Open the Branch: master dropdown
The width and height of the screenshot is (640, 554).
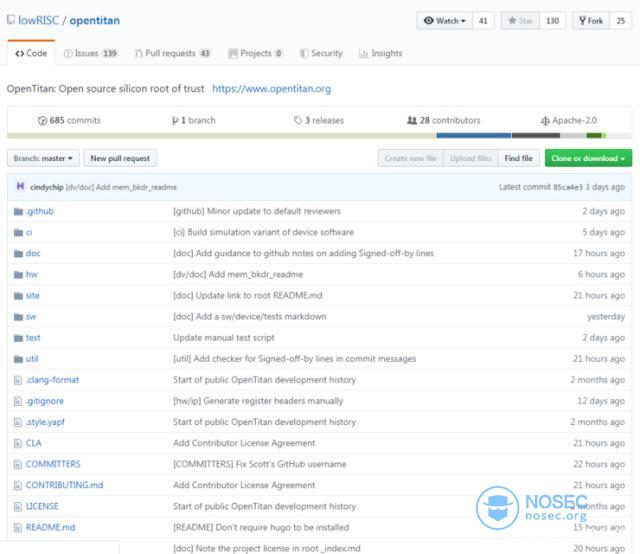[43, 158]
